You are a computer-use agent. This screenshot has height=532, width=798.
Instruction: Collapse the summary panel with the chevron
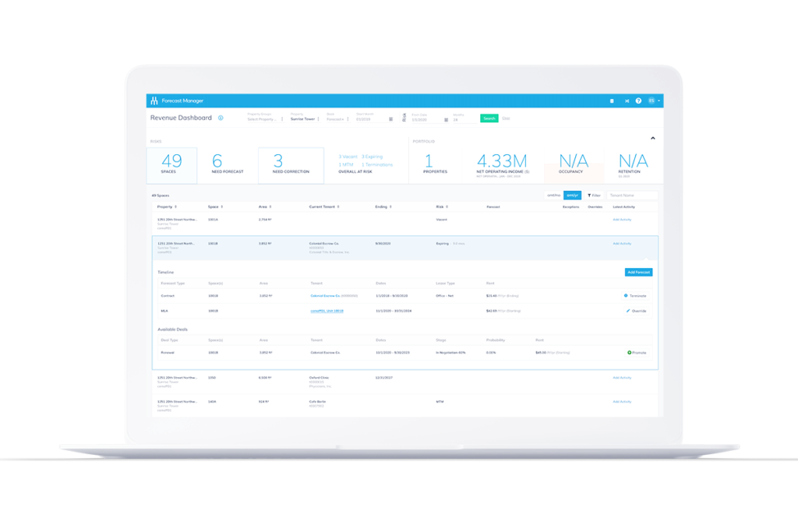[652, 138]
